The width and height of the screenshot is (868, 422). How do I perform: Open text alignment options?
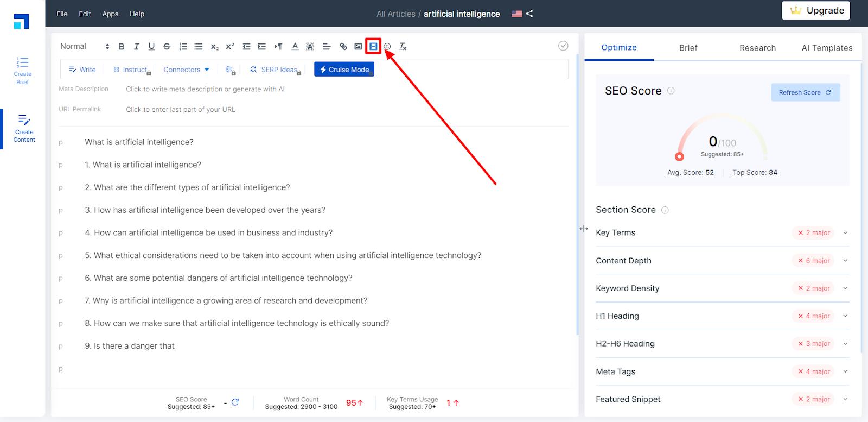[327, 47]
